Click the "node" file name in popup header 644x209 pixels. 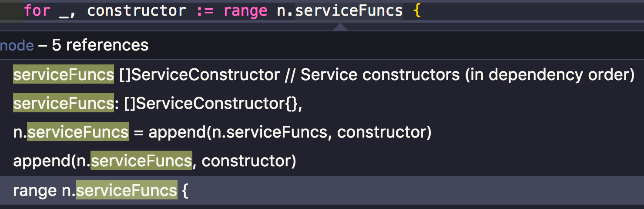coord(17,45)
